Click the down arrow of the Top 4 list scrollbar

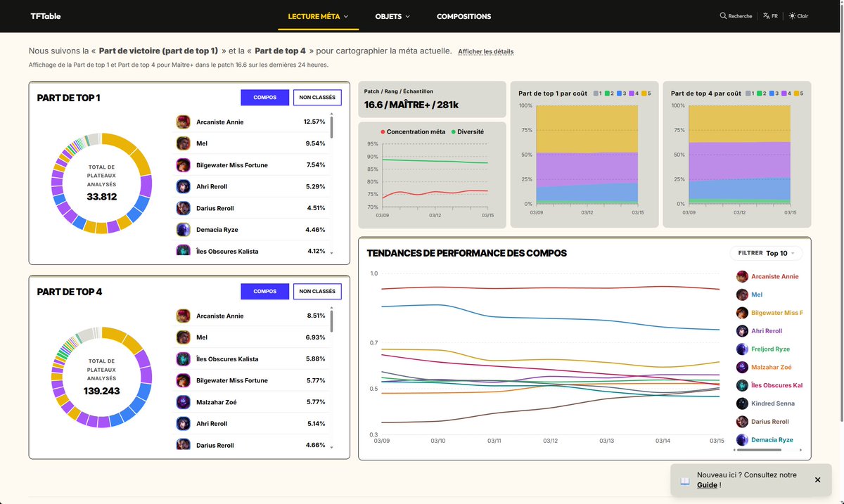[331, 446]
